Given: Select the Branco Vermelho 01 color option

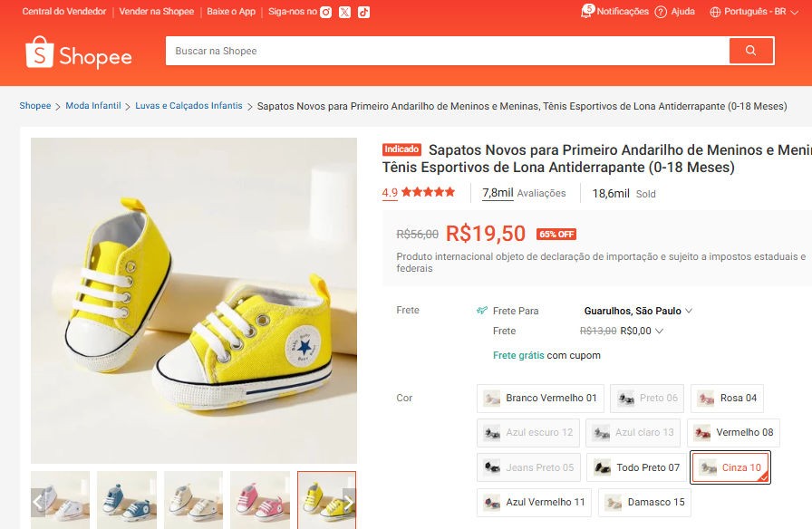Looking at the screenshot, I should pos(540,399).
